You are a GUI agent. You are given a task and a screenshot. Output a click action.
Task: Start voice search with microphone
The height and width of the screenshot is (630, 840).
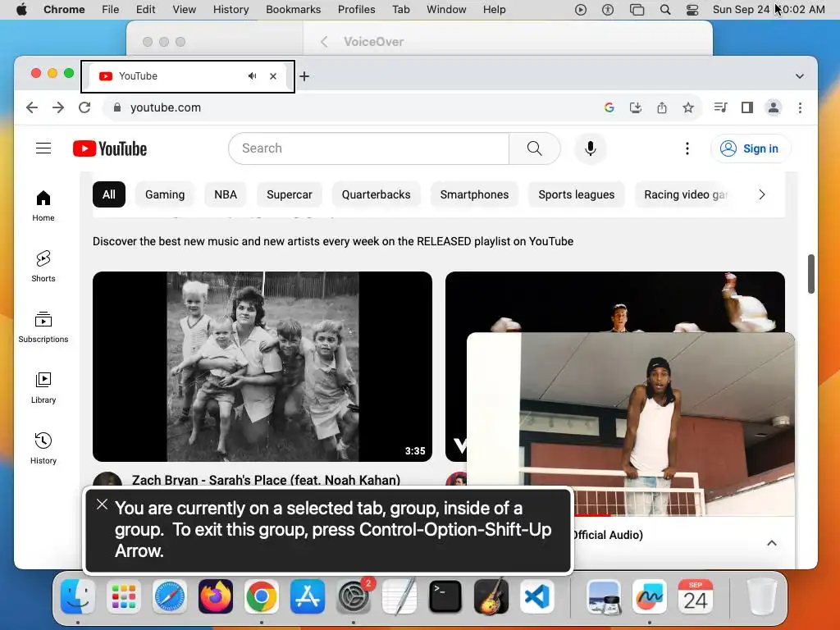(x=591, y=148)
